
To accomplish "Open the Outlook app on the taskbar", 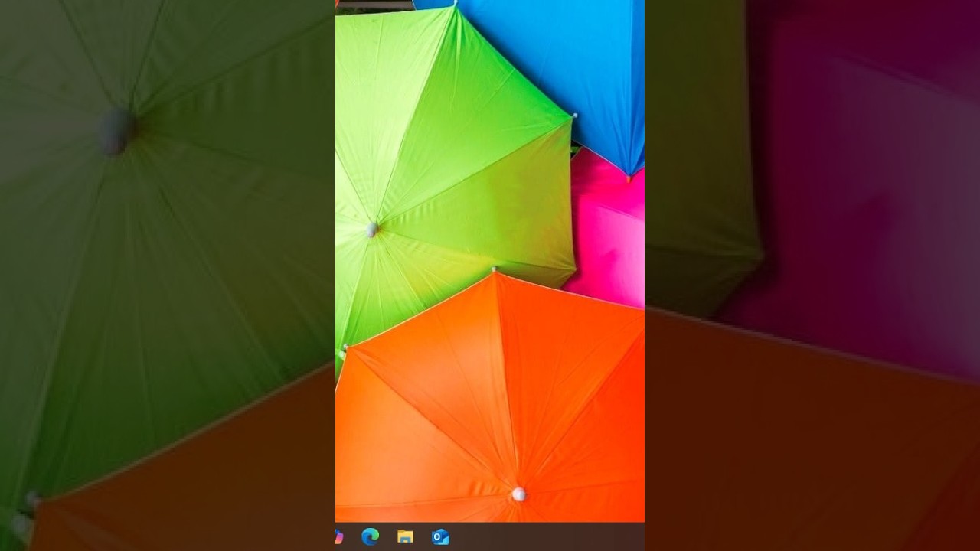I will click(440, 536).
